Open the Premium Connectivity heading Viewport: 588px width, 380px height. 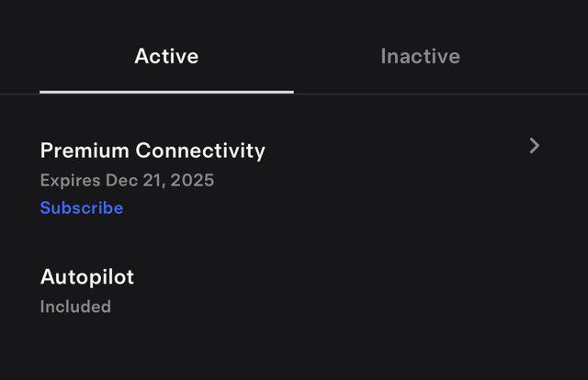coord(153,151)
